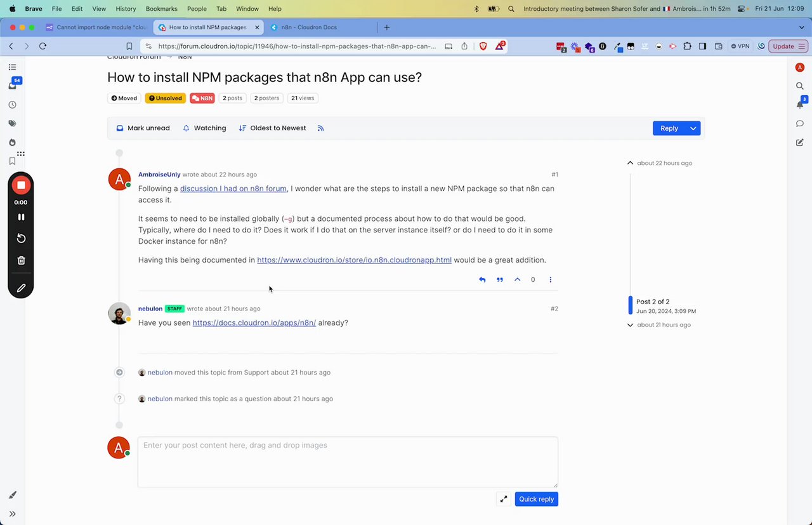Expand the tab list chevron in tab bar
812x525 pixels.
pos(802,27)
